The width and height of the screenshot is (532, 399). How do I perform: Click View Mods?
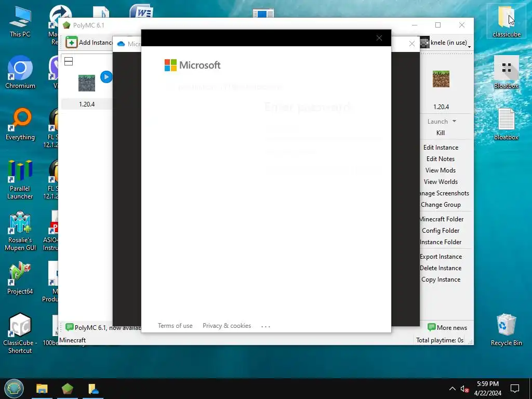[441, 170]
